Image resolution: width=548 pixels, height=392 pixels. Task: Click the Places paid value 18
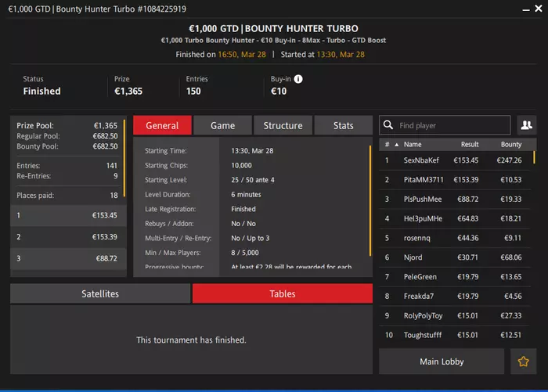pos(114,196)
